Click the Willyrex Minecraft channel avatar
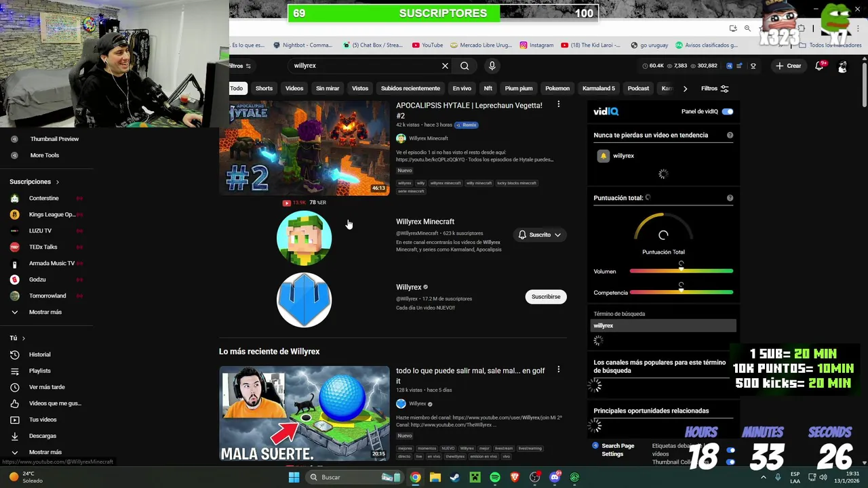 (x=304, y=238)
